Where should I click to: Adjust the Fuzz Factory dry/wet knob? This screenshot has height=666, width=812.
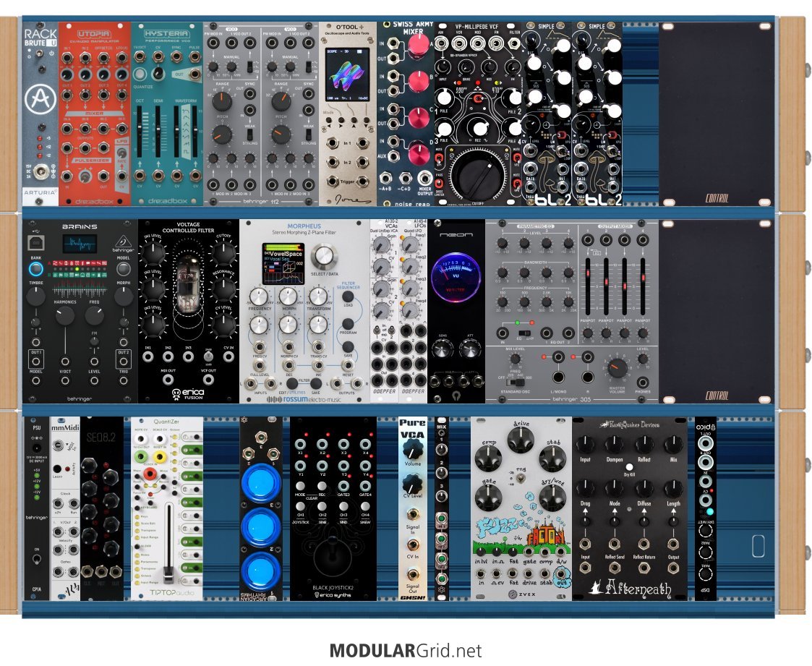coord(552,498)
